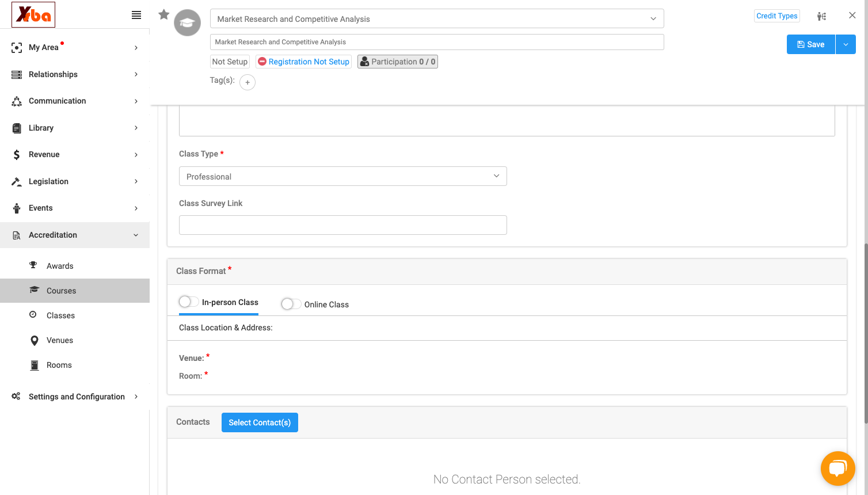Click the graduation cap course avatar
The image size is (868, 495).
(x=188, y=23)
